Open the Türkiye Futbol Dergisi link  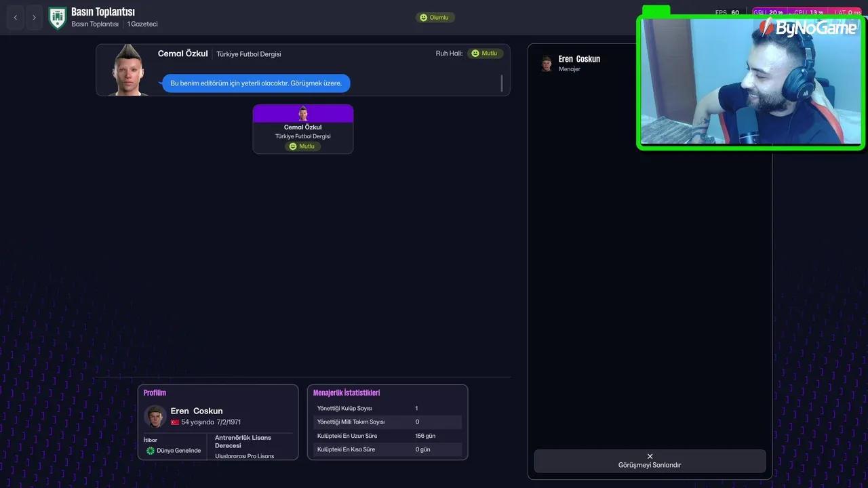248,54
